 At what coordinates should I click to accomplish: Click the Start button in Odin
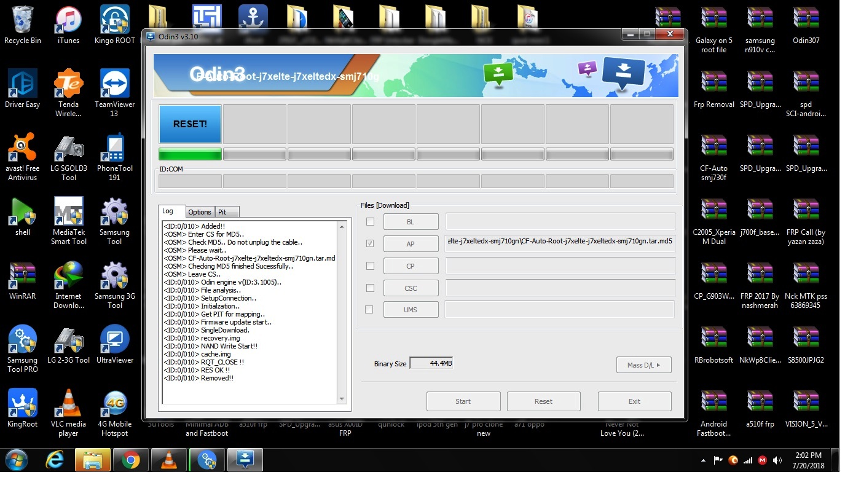(463, 401)
